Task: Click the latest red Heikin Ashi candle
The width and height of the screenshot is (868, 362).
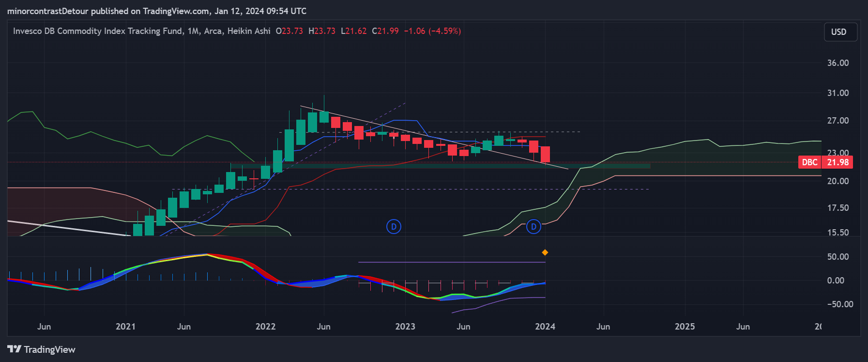Action: click(x=545, y=155)
